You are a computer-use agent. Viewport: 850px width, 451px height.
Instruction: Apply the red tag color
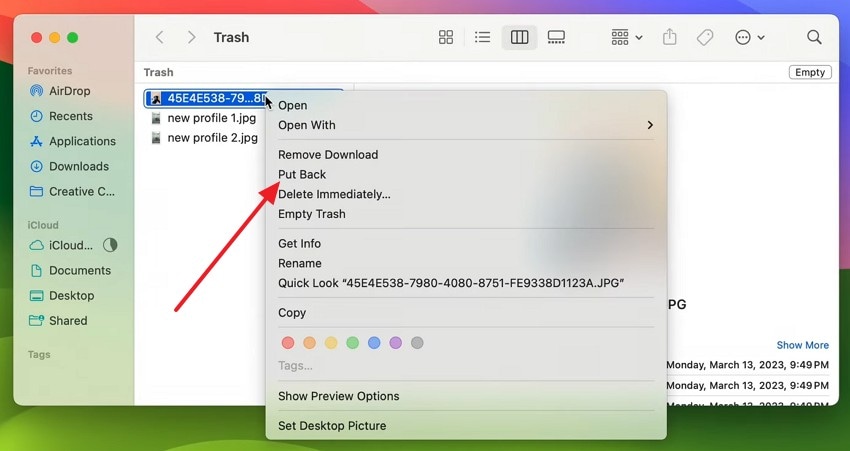(288, 343)
